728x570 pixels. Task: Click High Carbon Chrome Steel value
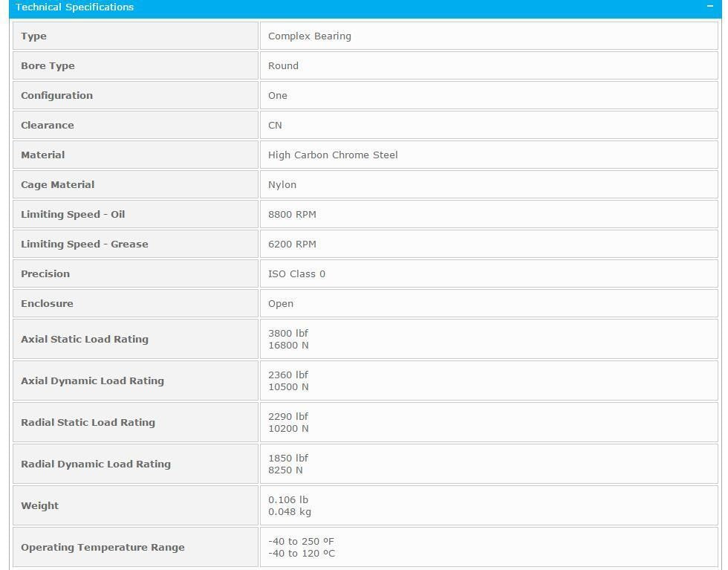tap(333, 155)
